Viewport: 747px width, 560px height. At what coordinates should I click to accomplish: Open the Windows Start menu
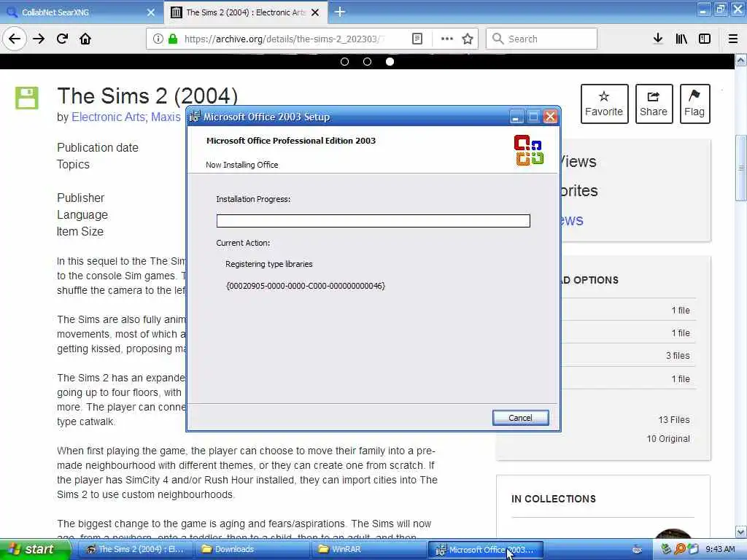click(35, 550)
